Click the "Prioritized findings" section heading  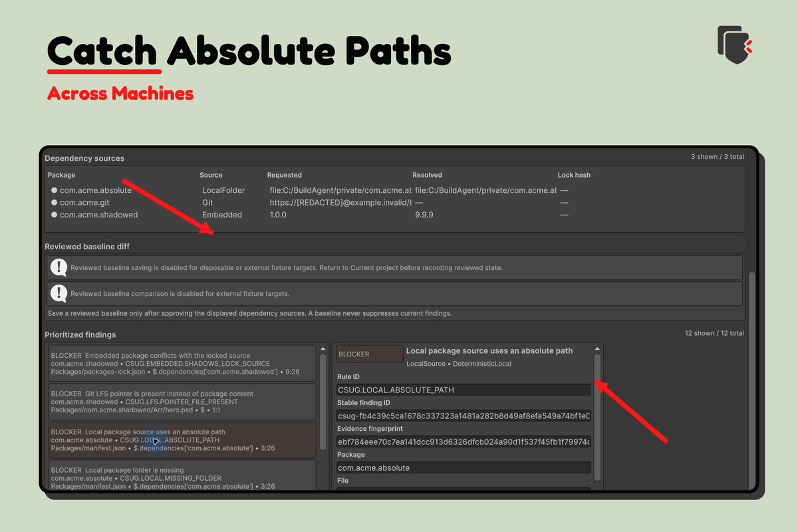(x=80, y=334)
